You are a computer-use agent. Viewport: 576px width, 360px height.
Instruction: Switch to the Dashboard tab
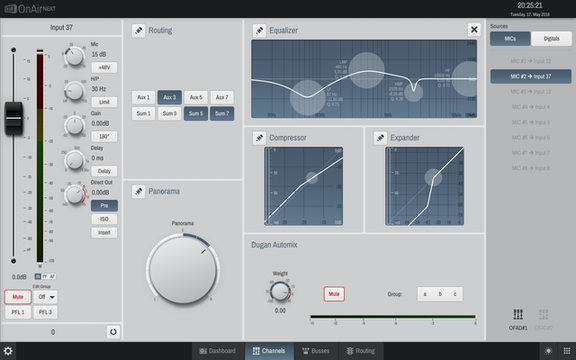click(217, 351)
